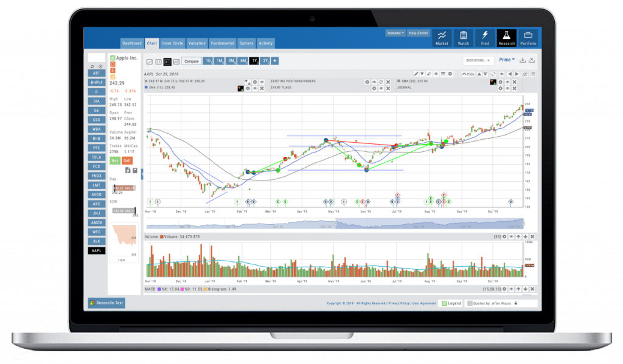Toggle the Event Flags eye icon
This screenshot has height=364, width=623.
[381, 88]
